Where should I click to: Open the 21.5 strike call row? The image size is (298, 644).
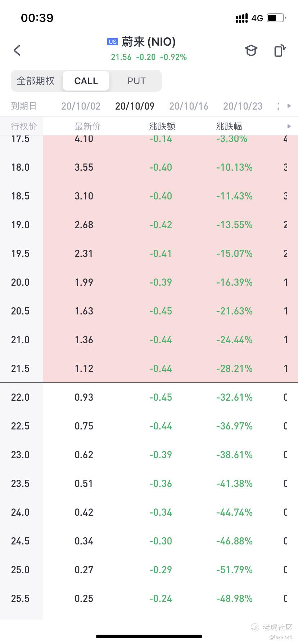pyautogui.click(x=149, y=368)
